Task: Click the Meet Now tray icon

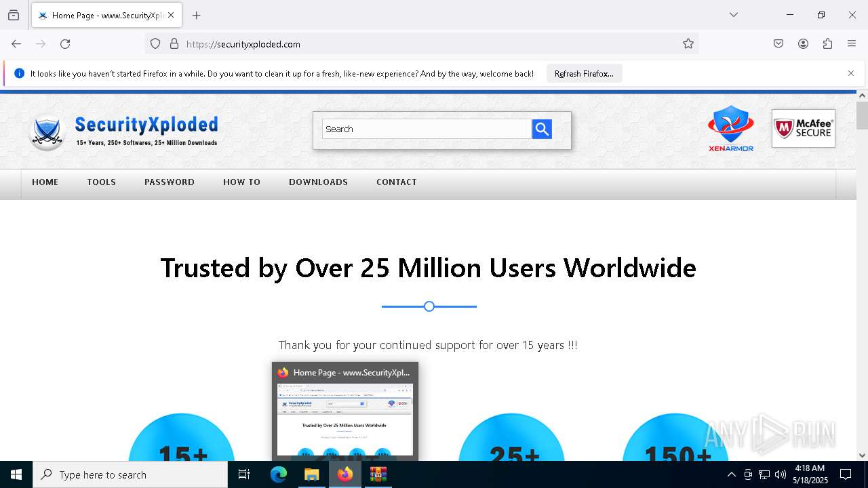Action: [748, 474]
